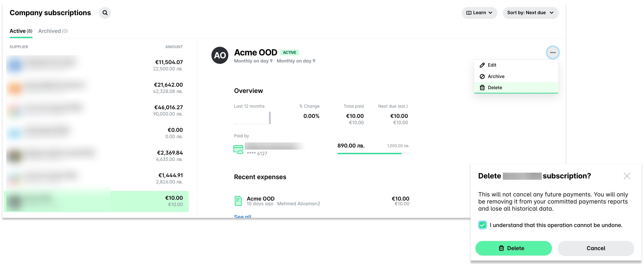Screen dimensions: 644x264
Task: Close the delete confirmation dialog with the X
Action: pos(627,176)
